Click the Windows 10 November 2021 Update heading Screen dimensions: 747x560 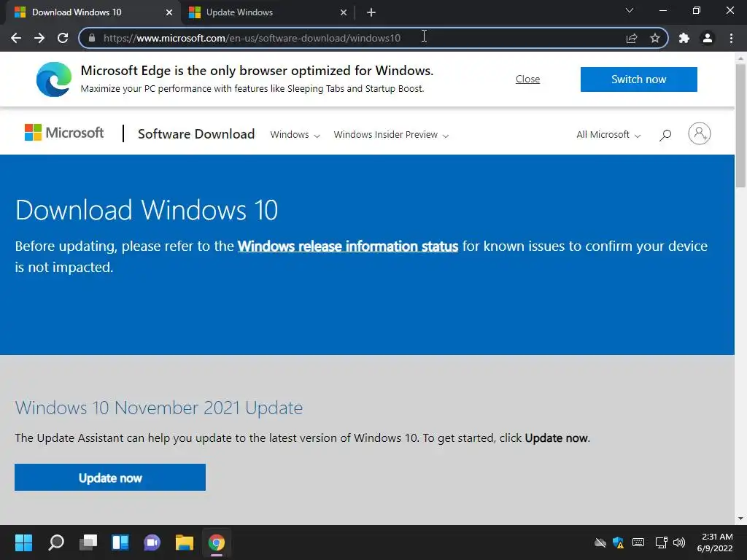pyautogui.click(x=158, y=408)
